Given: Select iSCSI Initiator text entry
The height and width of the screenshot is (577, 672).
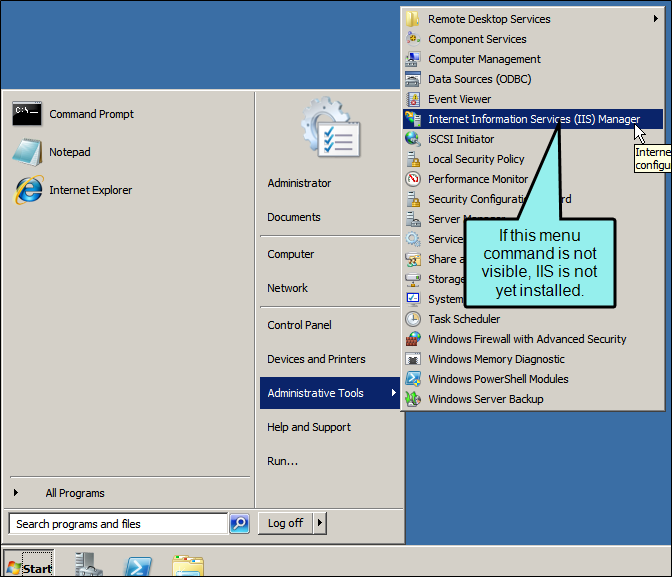Looking at the screenshot, I should (x=461, y=139).
